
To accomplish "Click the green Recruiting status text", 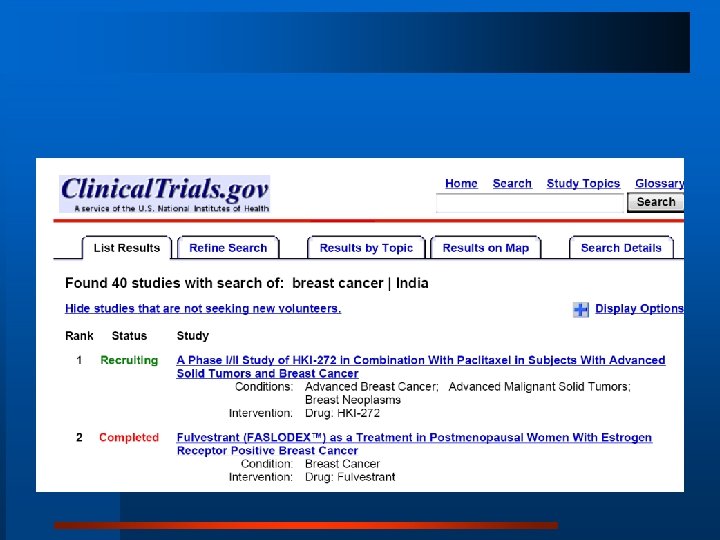I will tap(129, 360).
